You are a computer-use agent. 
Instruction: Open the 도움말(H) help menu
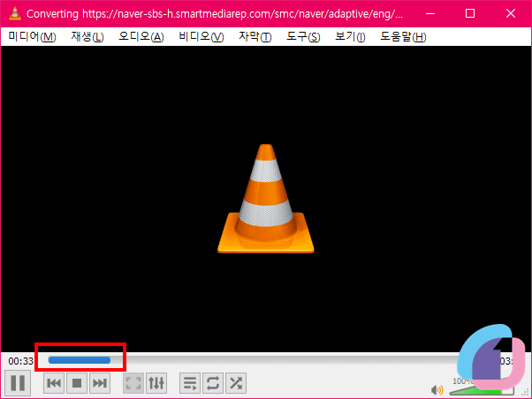[403, 36]
